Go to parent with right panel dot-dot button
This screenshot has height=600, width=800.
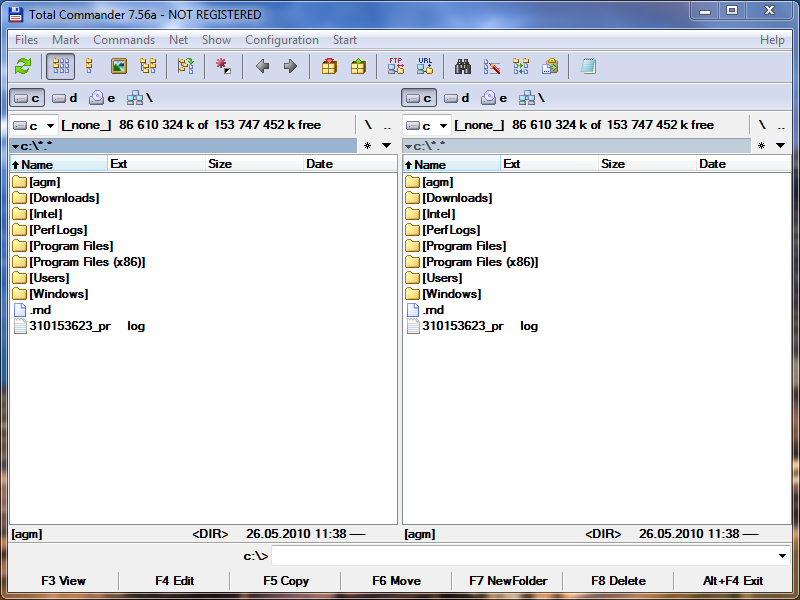pyautogui.click(x=781, y=126)
